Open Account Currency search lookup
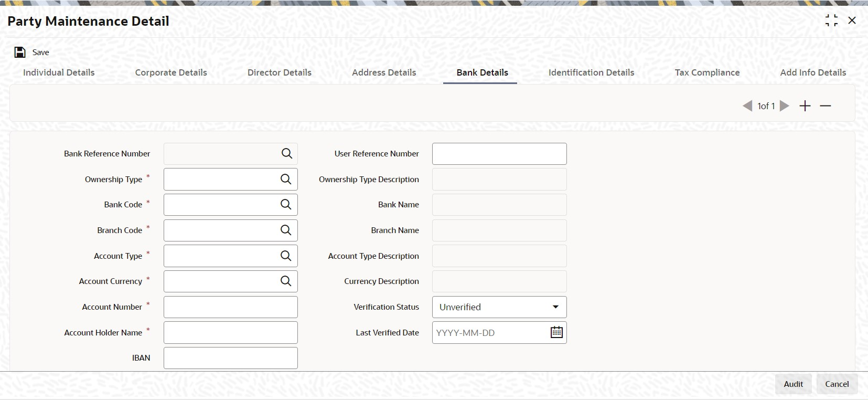The image size is (868, 400). tap(286, 281)
